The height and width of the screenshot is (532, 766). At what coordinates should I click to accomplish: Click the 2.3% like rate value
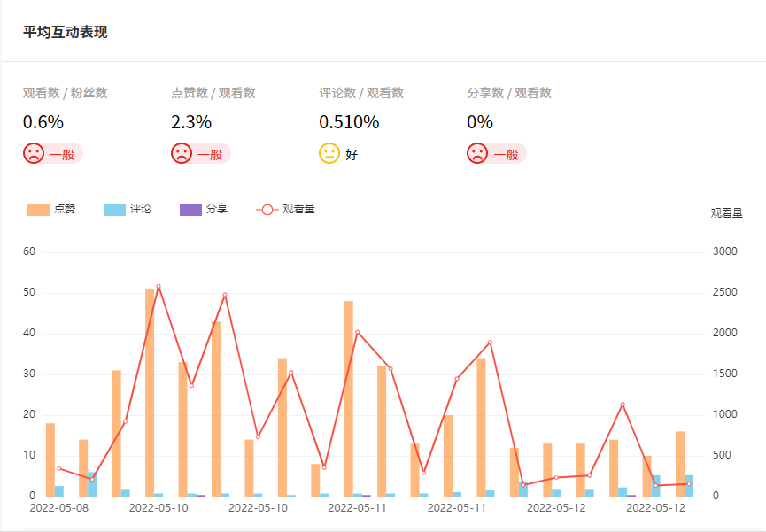(191, 122)
